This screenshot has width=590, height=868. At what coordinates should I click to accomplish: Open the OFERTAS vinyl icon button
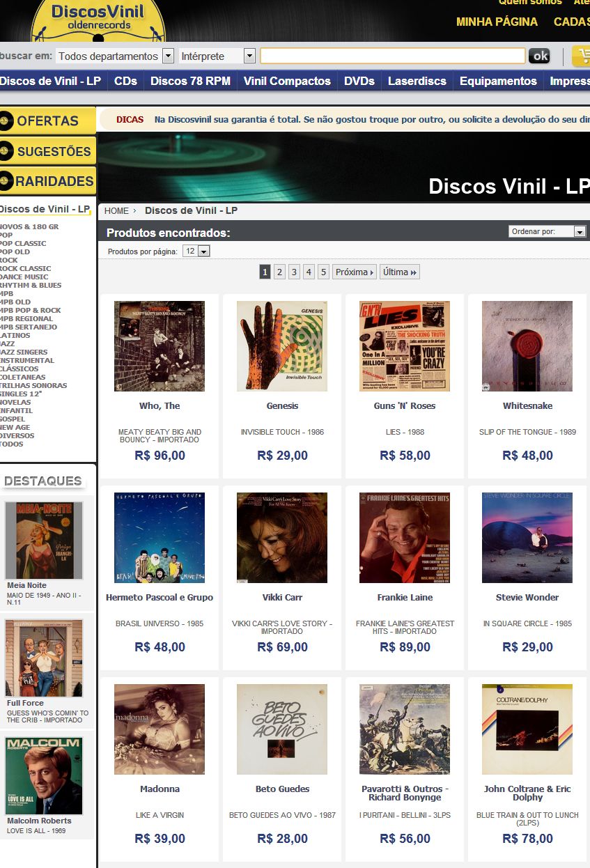(x=47, y=121)
